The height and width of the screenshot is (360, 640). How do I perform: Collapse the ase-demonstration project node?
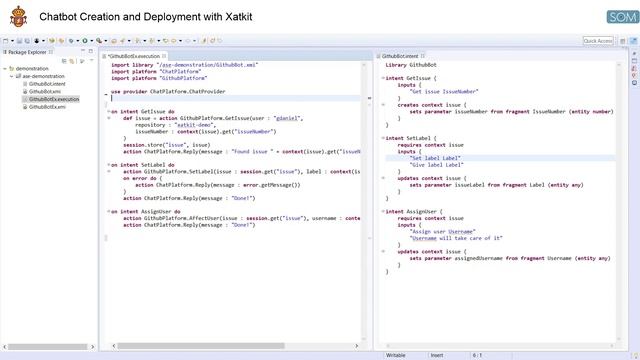[11, 76]
